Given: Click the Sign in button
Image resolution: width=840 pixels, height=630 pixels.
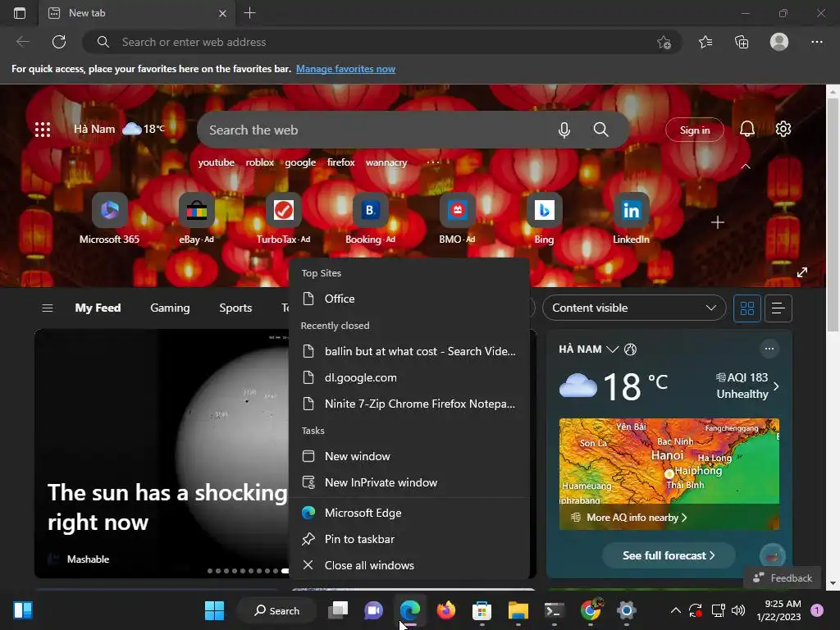Looking at the screenshot, I should coord(694,130).
